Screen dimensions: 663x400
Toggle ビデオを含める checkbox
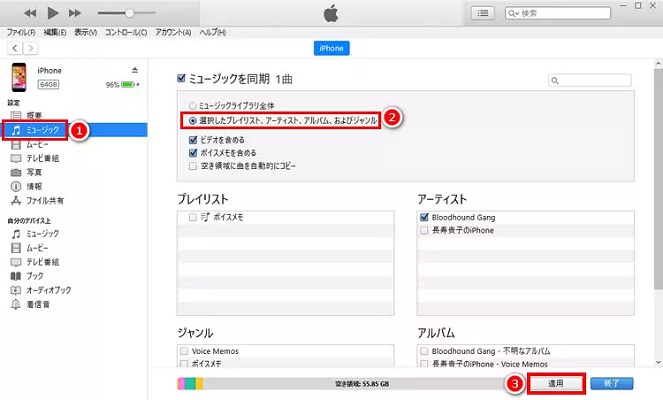pos(193,140)
